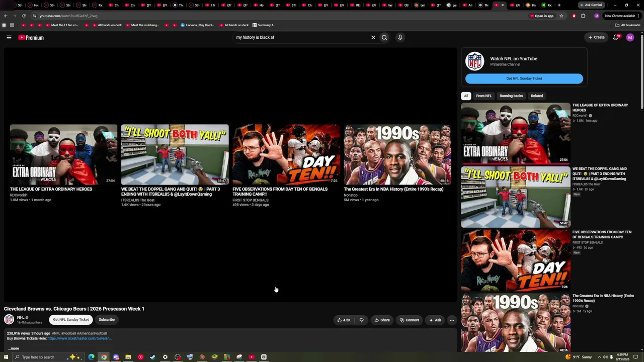Click the Connect button

tap(409, 320)
